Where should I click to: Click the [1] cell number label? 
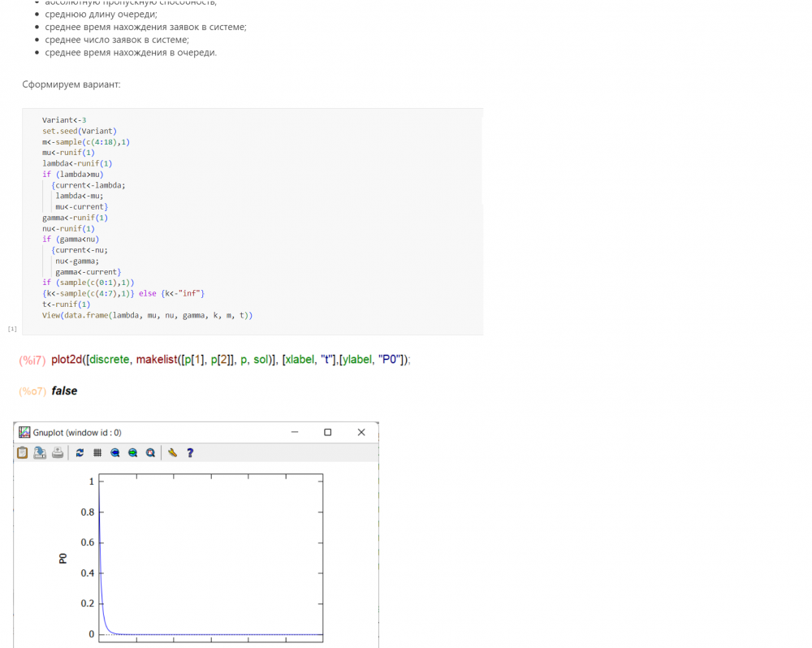coord(12,329)
